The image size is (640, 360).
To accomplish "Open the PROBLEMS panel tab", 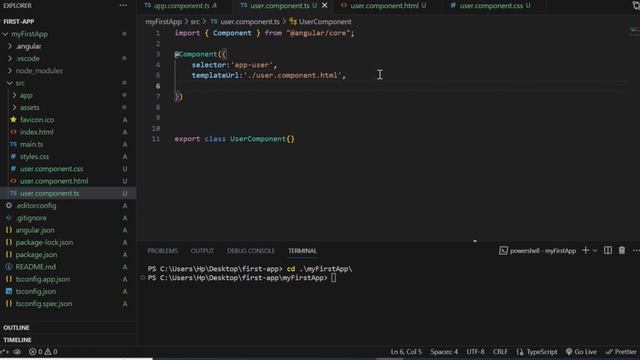I will tap(162, 251).
